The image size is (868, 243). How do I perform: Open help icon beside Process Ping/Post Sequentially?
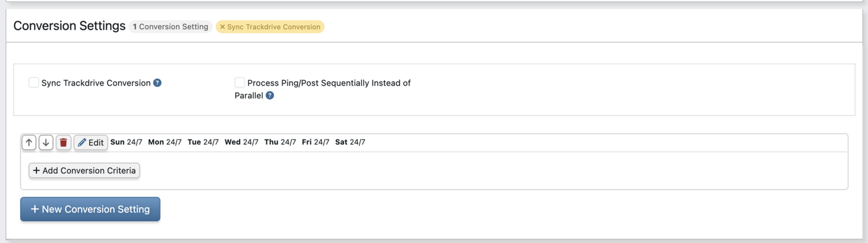(x=270, y=95)
